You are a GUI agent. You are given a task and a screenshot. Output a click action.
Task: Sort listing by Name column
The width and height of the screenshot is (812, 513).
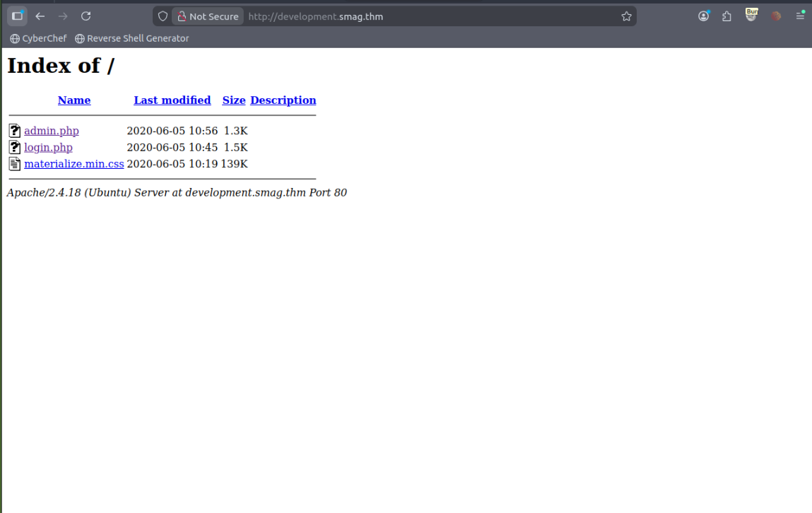pyautogui.click(x=74, y=100)
